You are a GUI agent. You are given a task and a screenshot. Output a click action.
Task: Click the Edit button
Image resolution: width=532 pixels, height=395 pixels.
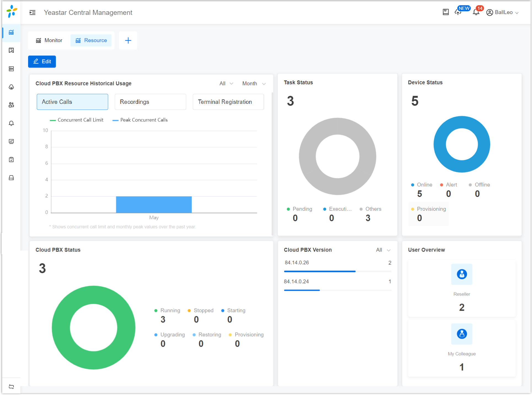(x=42, y=61)
